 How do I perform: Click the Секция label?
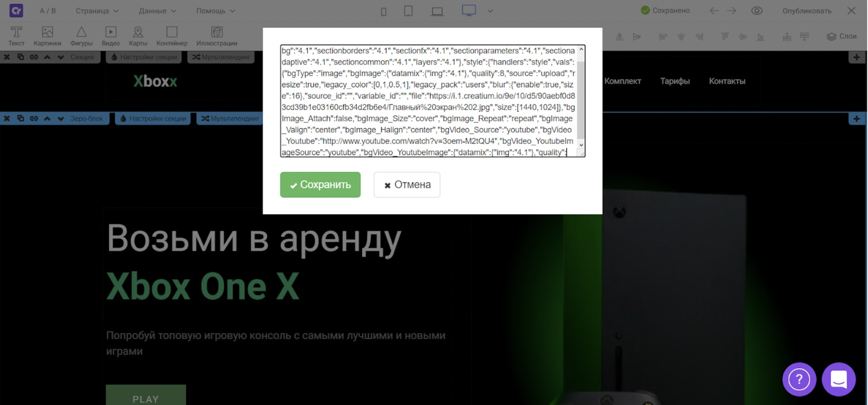coord(82,57)
